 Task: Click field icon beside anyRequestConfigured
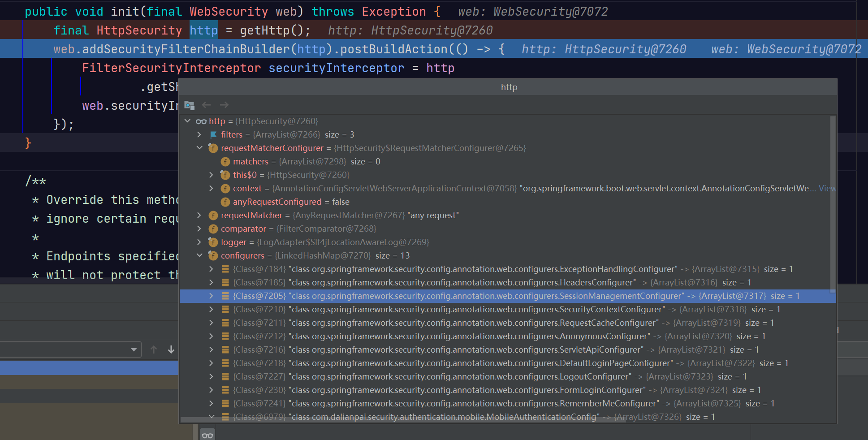[x=225, y=202]
